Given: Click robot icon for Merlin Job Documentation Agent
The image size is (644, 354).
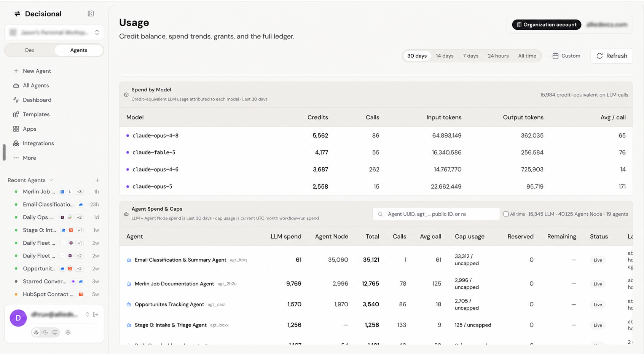Looking at the screenshot, I should point(129,284).
